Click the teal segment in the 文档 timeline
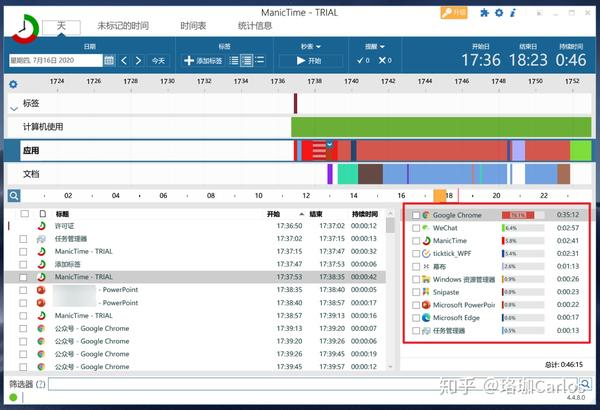The image size is (600, 410). [x=348, y=174]
